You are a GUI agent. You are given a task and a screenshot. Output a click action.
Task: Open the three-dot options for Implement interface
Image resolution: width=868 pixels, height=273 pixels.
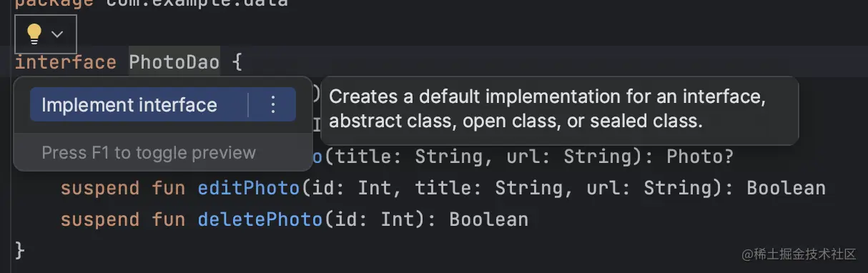pos(272,105)
